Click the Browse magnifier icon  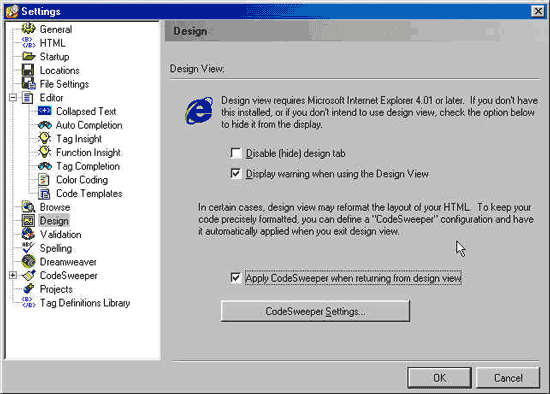[28, 207]
